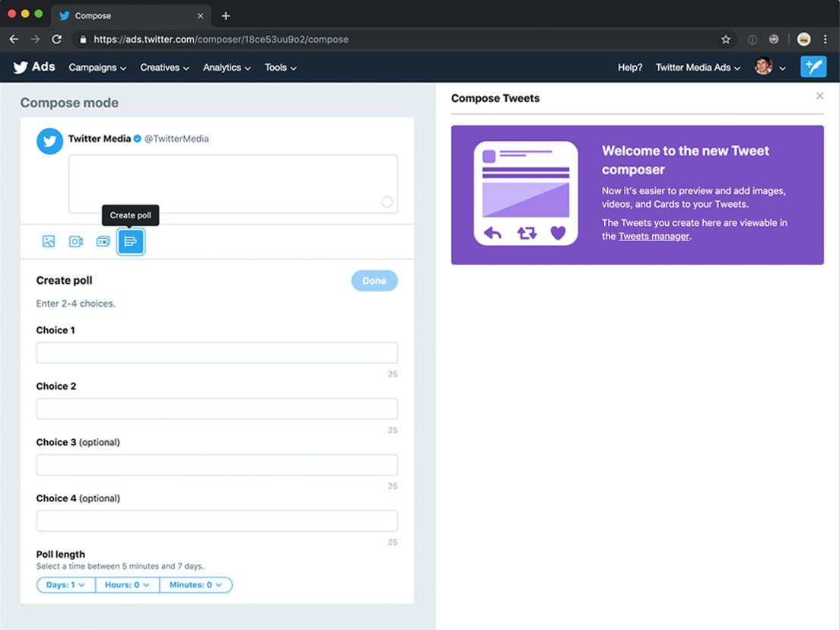The height and width of the screenshot is (630, 840).
Task: Click the Twitter Media profile avatar
Action: (49, 141)
